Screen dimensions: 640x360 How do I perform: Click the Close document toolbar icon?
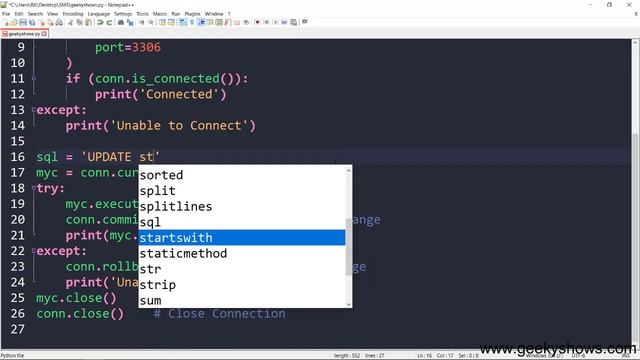pyautogui.click(x=42, y=22)
